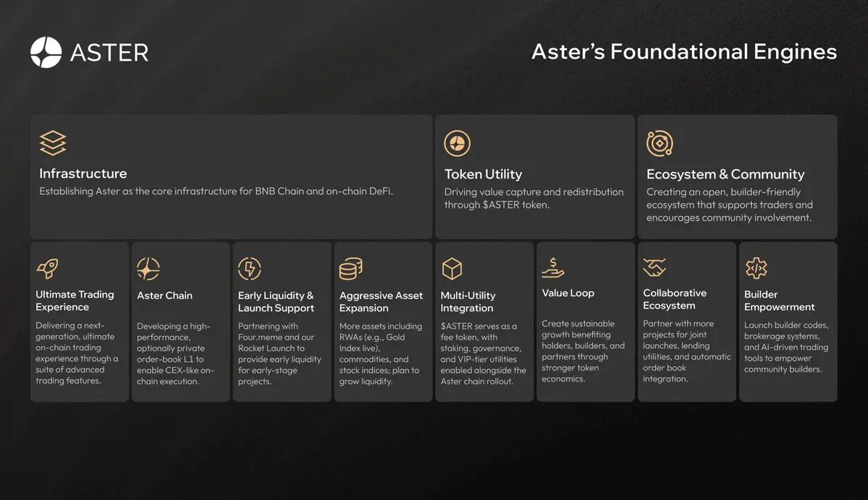Viewport: 868px width, 500px height.
Task: Click the lightning bolt Early Liquidity icon
Action: click(x=250, y=268)
